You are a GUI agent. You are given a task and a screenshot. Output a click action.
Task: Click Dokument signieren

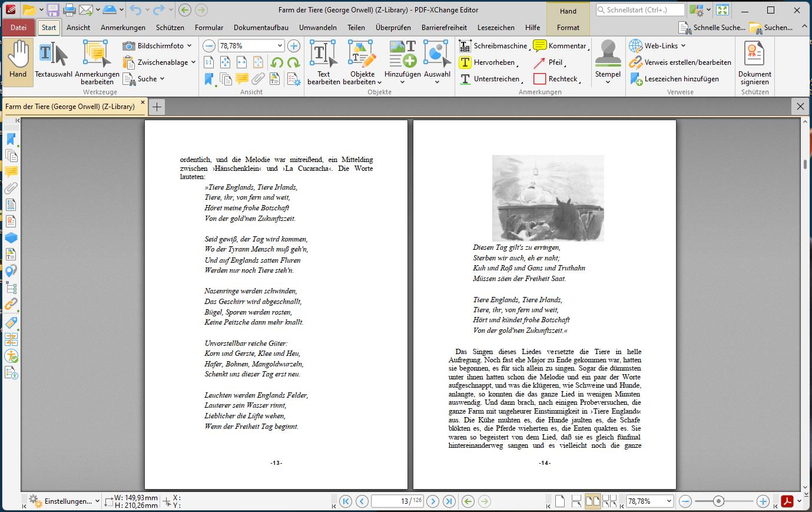(755, 62)
